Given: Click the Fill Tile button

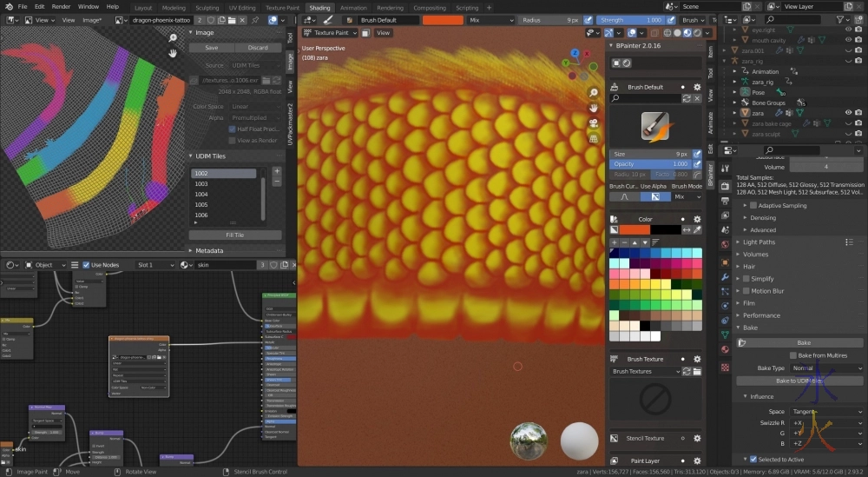Looking at the screenshot, I should (234, 235).
